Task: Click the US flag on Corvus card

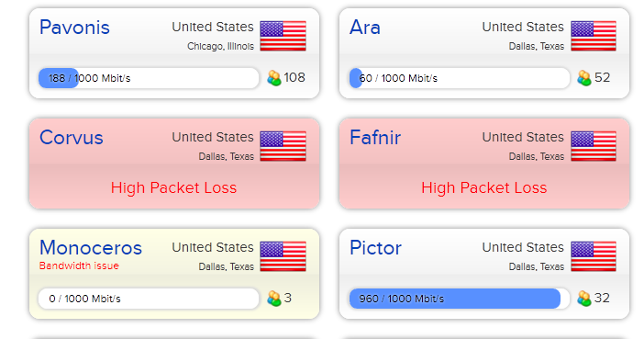Action: click(x=283, y=146)
